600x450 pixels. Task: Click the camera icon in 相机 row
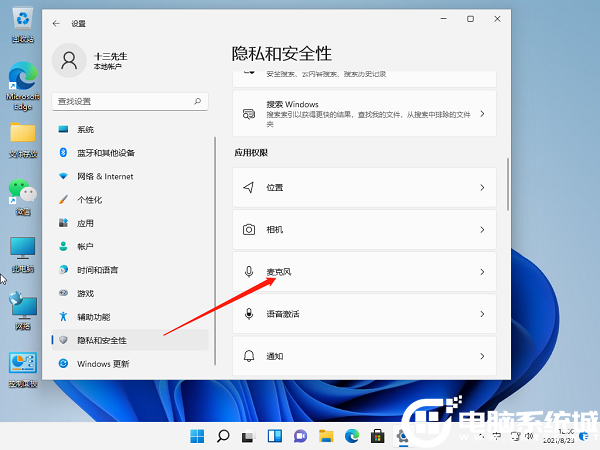[249, 230]
